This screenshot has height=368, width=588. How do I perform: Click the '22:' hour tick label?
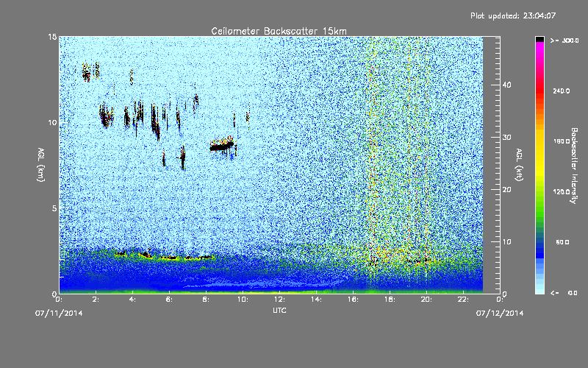tap(463, 300)
